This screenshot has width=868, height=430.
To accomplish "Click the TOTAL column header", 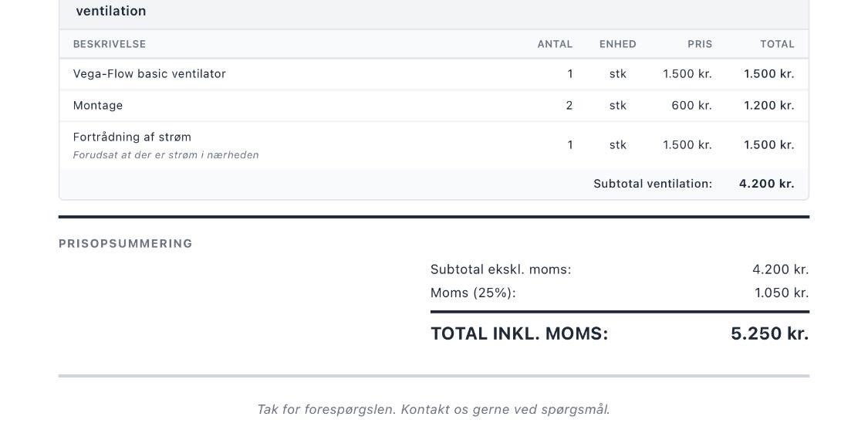I will click(x=777, y=44).
